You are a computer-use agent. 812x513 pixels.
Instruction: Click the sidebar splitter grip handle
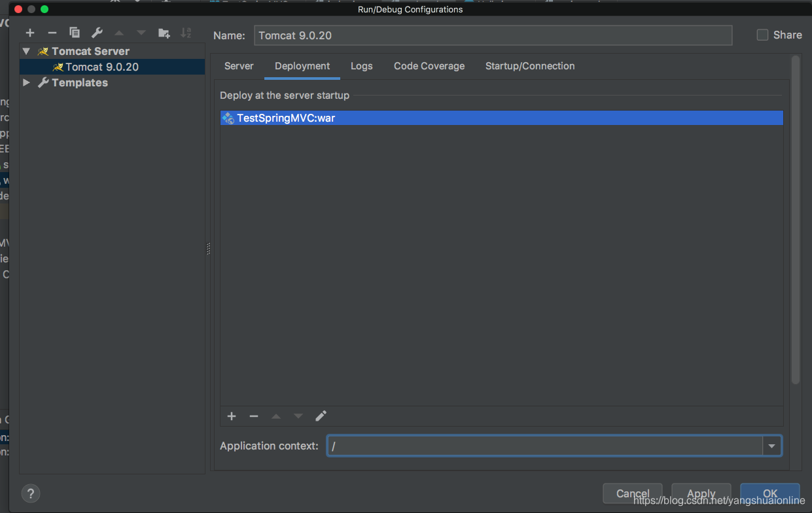pyautogui.click(x=209, y=249)
